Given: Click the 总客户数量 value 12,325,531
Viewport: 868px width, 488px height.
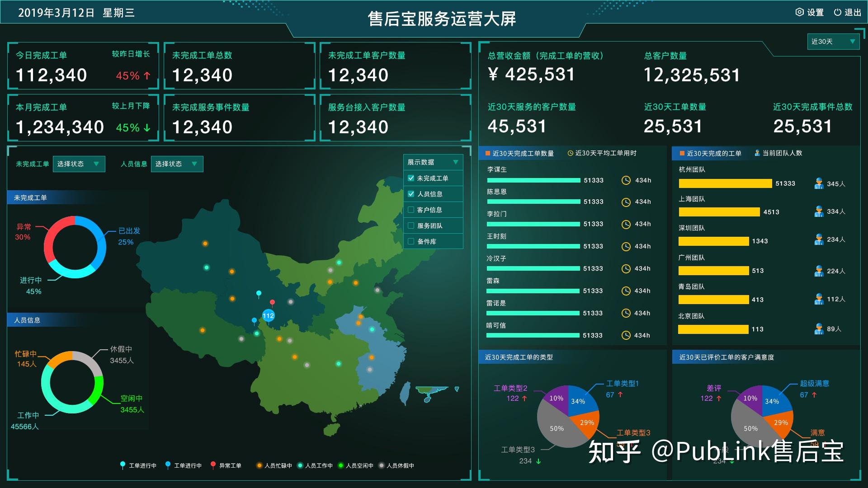Looking at the screenshot, I should (x=692, y=75).
